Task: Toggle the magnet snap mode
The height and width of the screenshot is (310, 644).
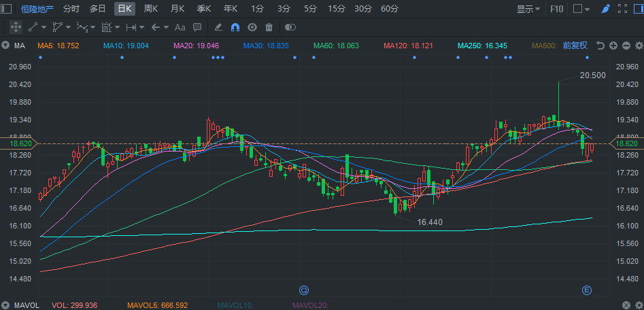Action: click(235, 27)
